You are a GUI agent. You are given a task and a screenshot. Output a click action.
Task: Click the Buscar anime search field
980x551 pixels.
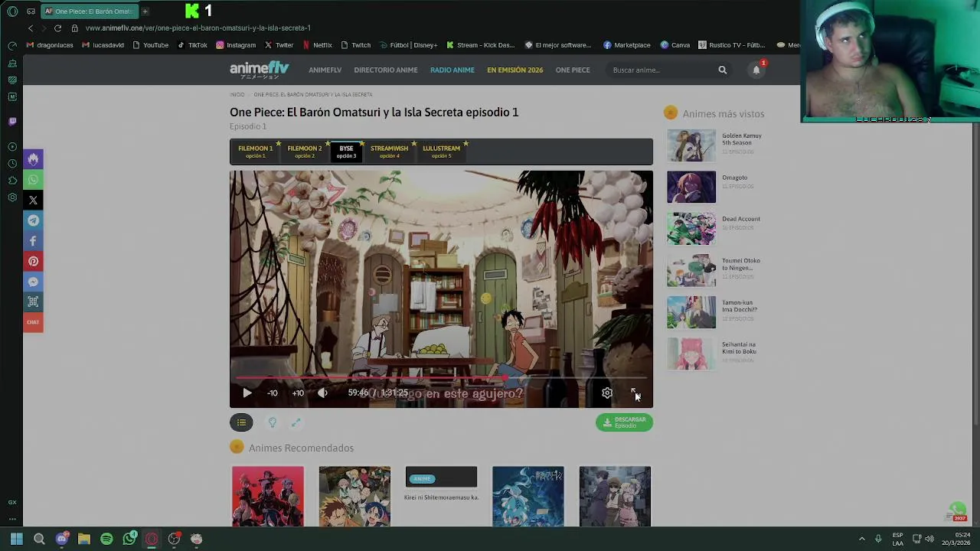[662, 70]
